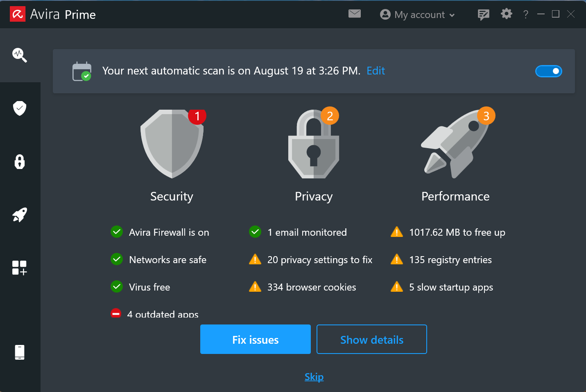Open the feedback chat icon
Image resolution: width=586 pixels, height=392 pixels.
click(x=484, y=15)
